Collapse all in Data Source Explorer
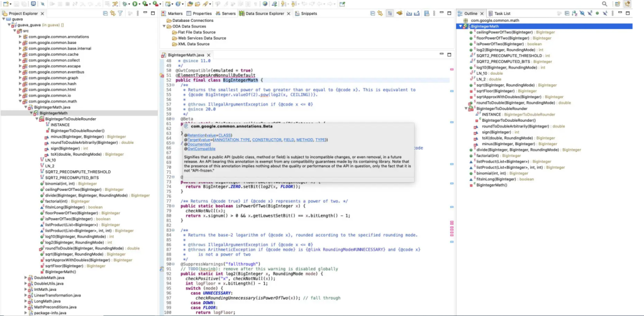The width and height of the screenshot is (644, 316). pyautogui.click(x=372, y=13)
